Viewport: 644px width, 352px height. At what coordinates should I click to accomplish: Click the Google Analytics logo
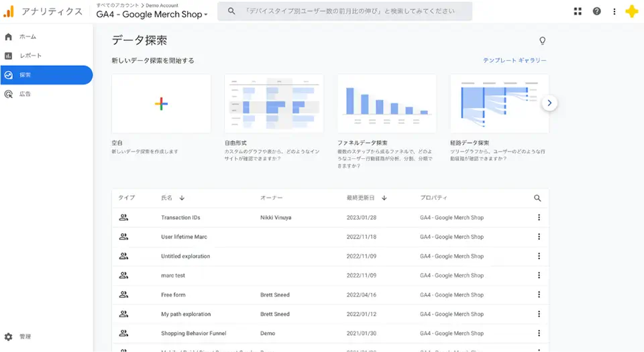[x=9, y=11]
